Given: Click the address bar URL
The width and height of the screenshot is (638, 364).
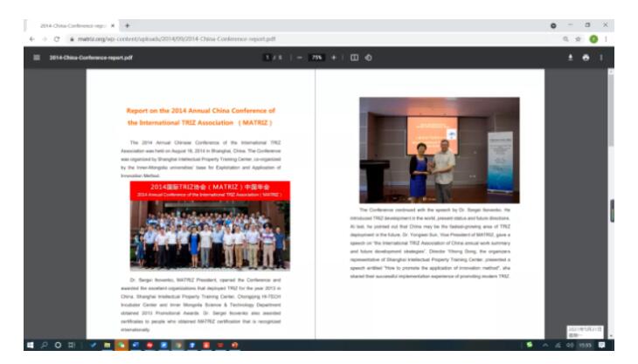Looking at the screenshot, I should [175, 39].
